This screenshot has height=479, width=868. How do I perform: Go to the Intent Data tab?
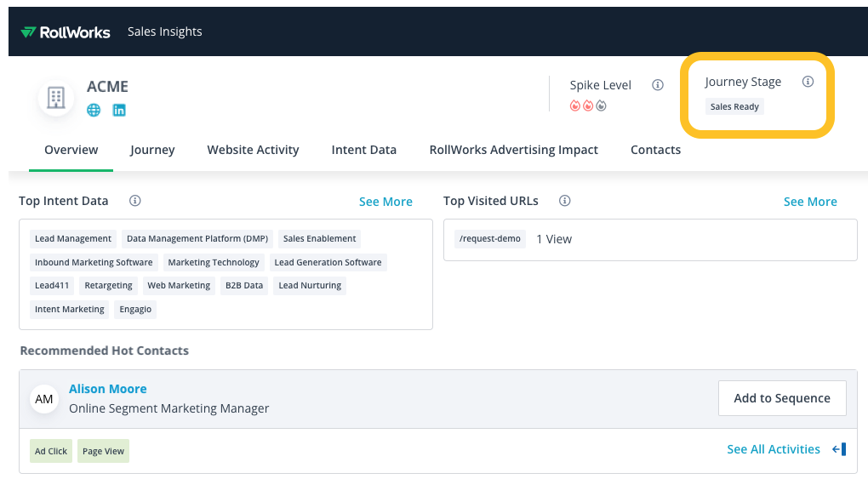[x=363, y=150]
